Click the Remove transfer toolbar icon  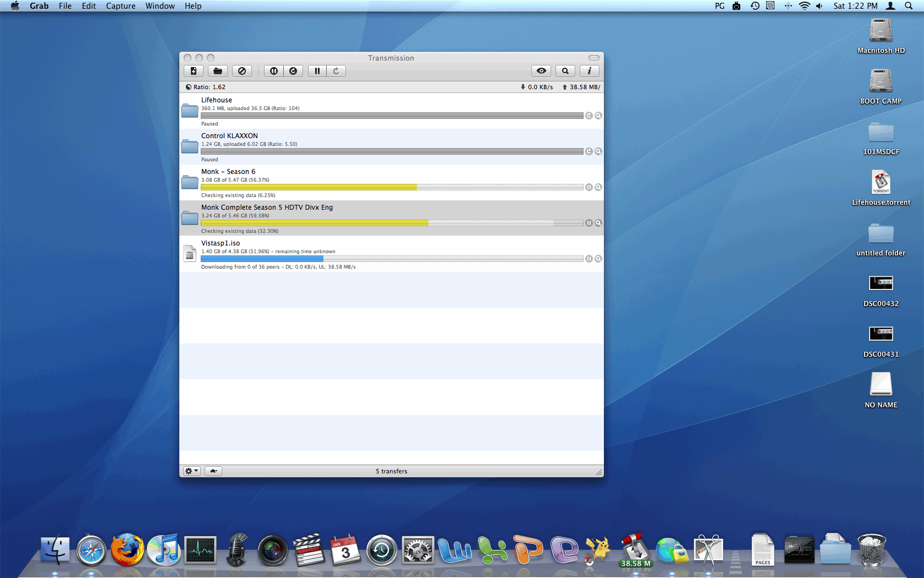coord(242,71)
